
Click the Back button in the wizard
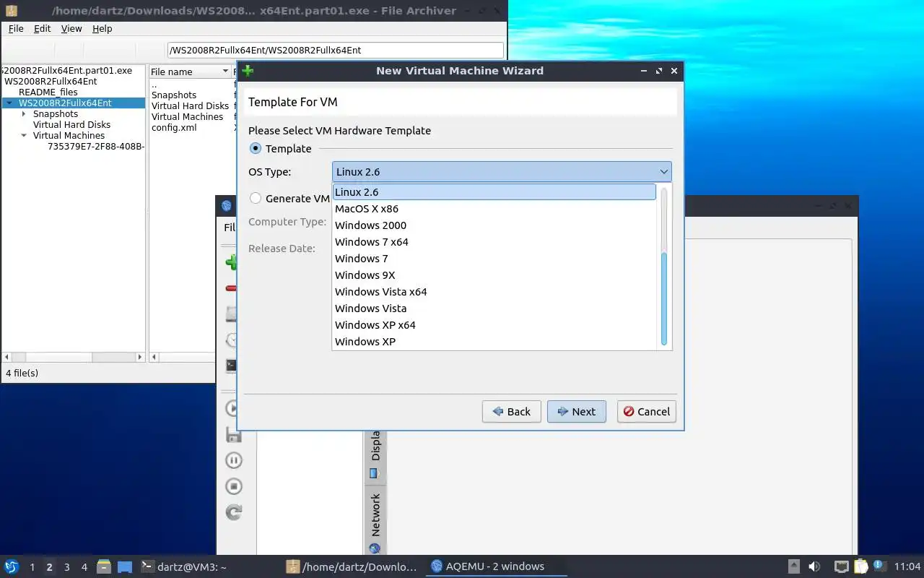click(x=512, y=412)
